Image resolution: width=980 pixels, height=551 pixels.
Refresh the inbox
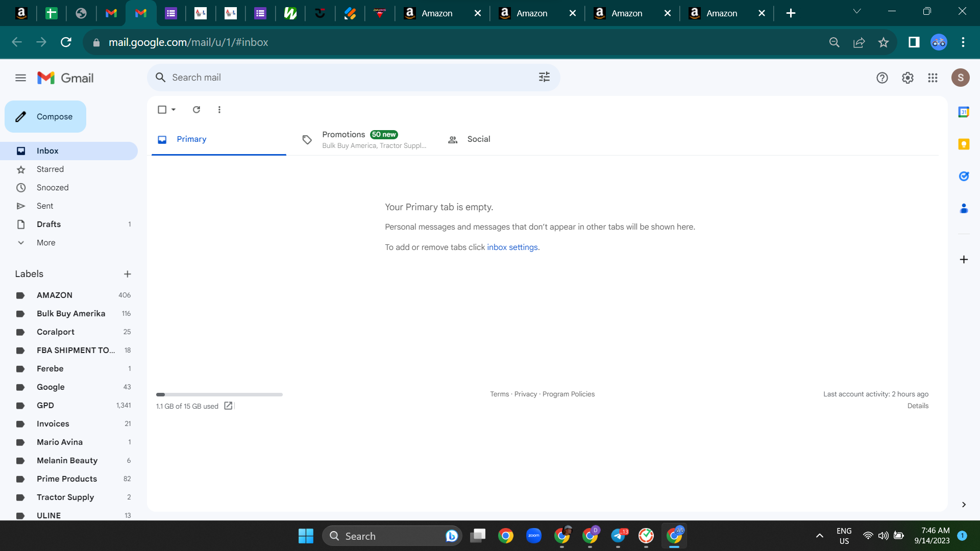197,110
